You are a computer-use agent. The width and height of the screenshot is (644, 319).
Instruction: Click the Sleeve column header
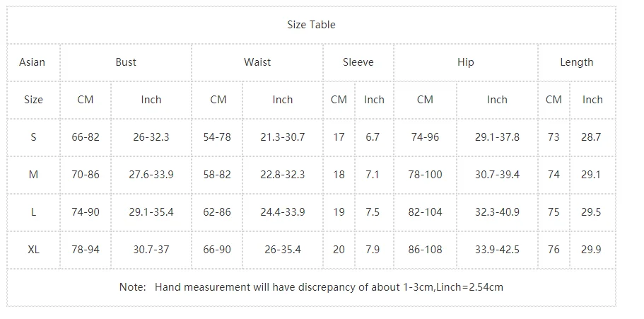coord(358,62)
